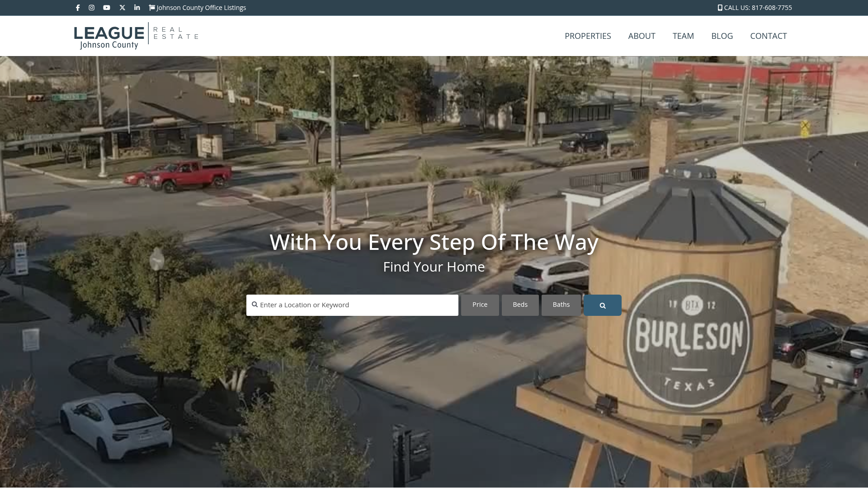Open the BLOG page

click(x=722, y=36)
